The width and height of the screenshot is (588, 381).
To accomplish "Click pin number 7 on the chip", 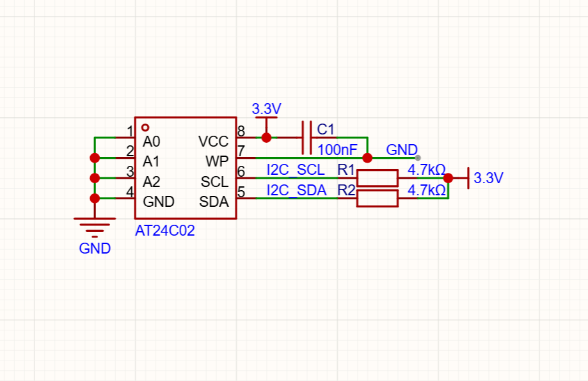I will click(241, 151).
